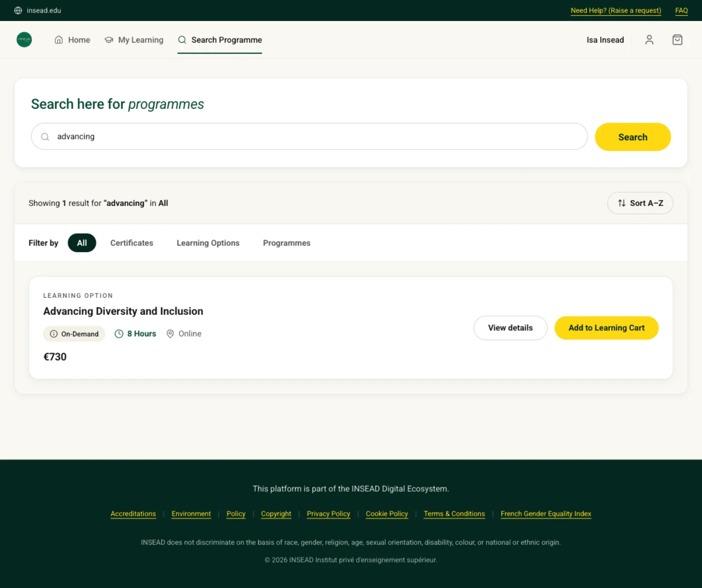Open Need Help? (Raise a request) link
Screen dimensions: 702x588
point(616,11)
